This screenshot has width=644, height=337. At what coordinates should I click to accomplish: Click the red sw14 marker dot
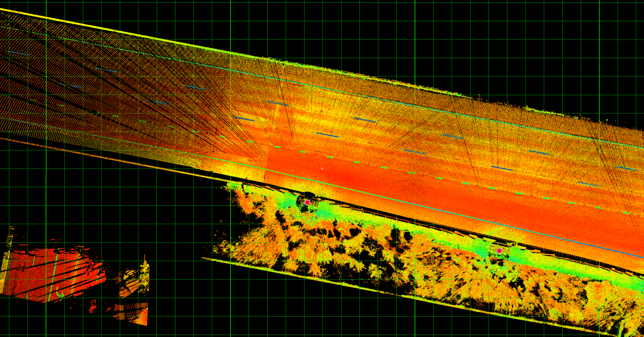(307, 202)
